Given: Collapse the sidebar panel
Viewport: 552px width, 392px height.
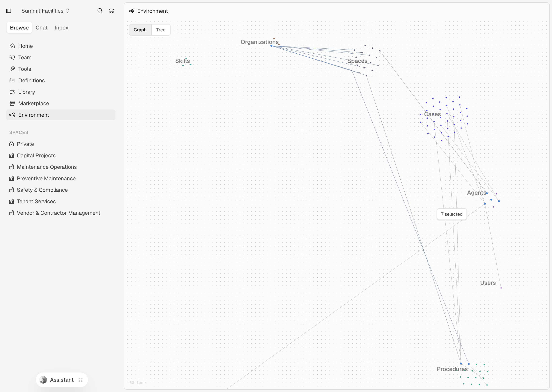Looking at the screenshot, I should coord(9,11).
